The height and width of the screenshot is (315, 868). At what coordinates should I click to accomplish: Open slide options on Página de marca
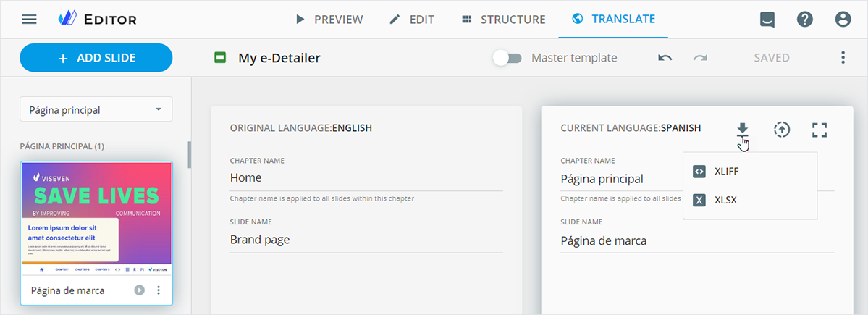pyautogui.click(x=159, y=290)
